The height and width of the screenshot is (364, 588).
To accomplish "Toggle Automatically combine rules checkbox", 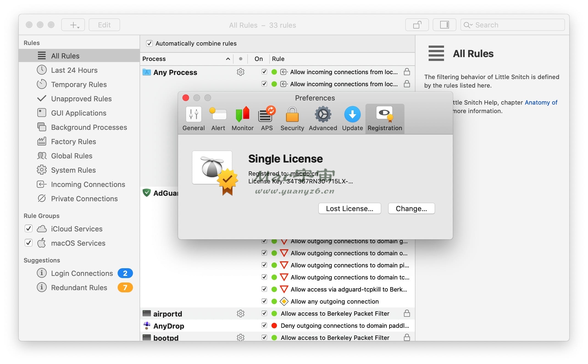I will 149,43.
